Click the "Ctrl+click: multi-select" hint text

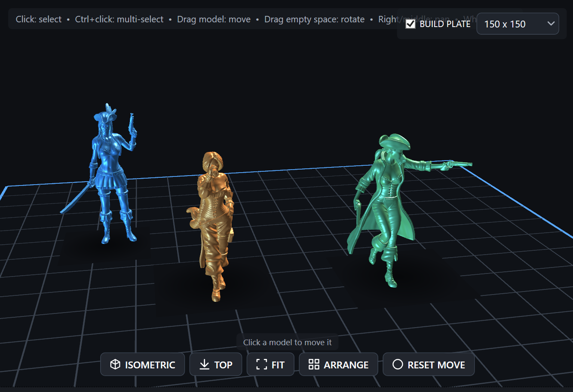pyautogui.click(x=119, y=19)
